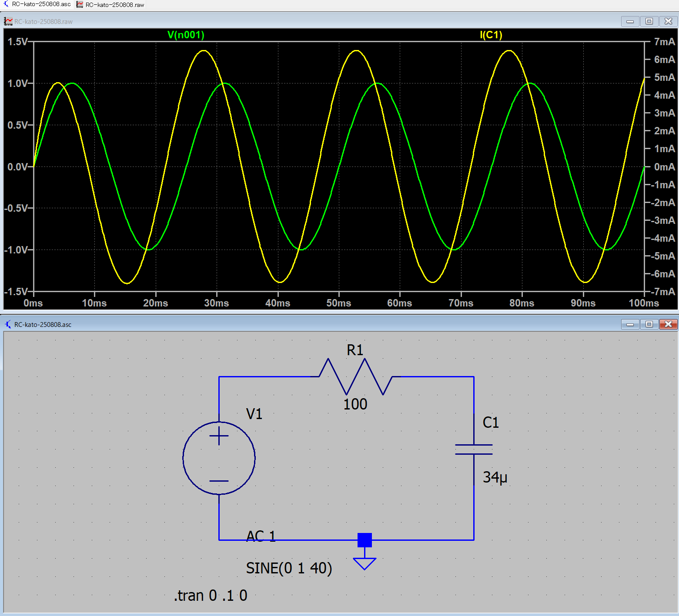679x616 pixels.
Task: Click the schematic window title bar icon
Action: (x=8, y=324)
